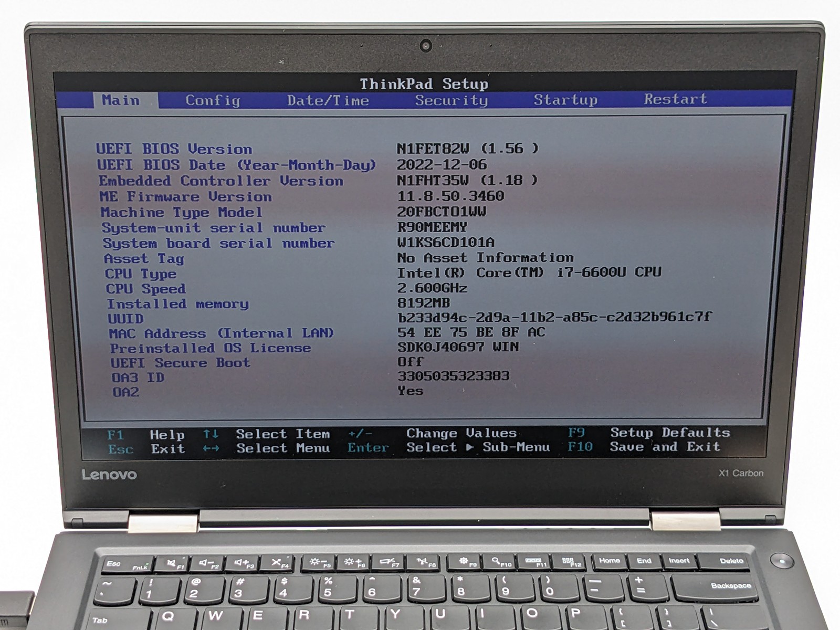Click the UUID label

tap(125, 319)
